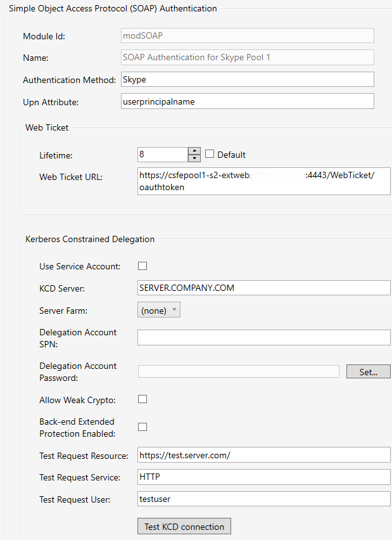Click the KCD Server input field
The width and height of the screenshot is (392, 540).
point(263,288)
